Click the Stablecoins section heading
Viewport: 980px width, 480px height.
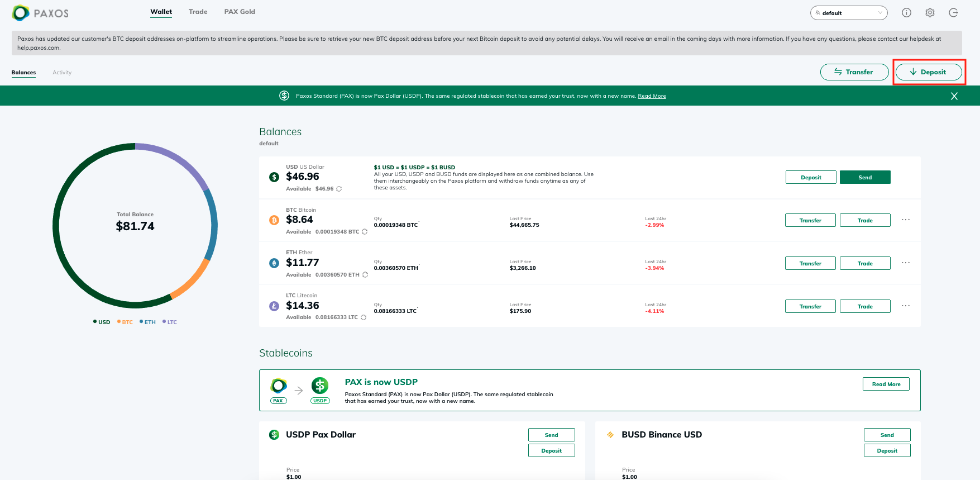click(x=286, y=353)
